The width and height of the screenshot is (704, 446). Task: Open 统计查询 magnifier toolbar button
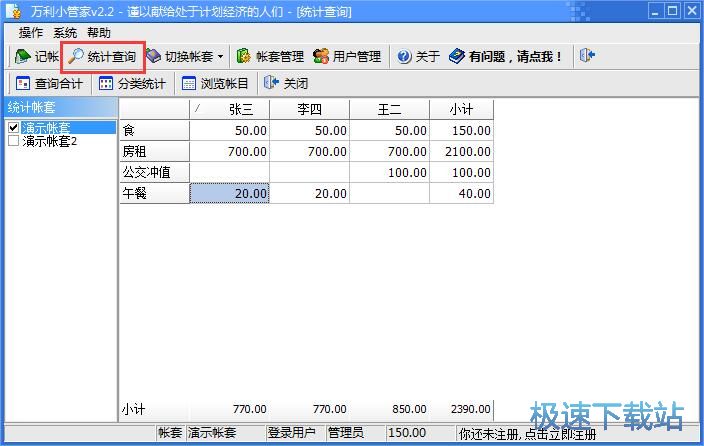pos(102,57)
